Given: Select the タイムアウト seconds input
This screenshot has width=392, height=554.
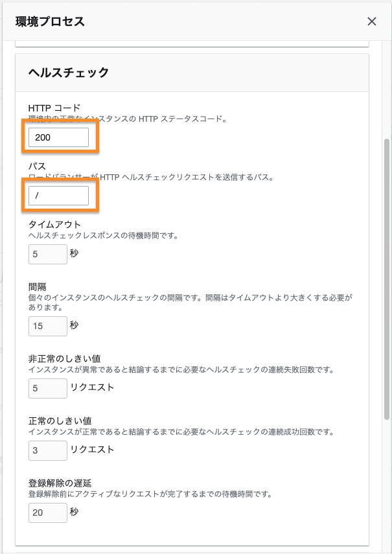Looking at the screenshot, I should click(48, 254).
